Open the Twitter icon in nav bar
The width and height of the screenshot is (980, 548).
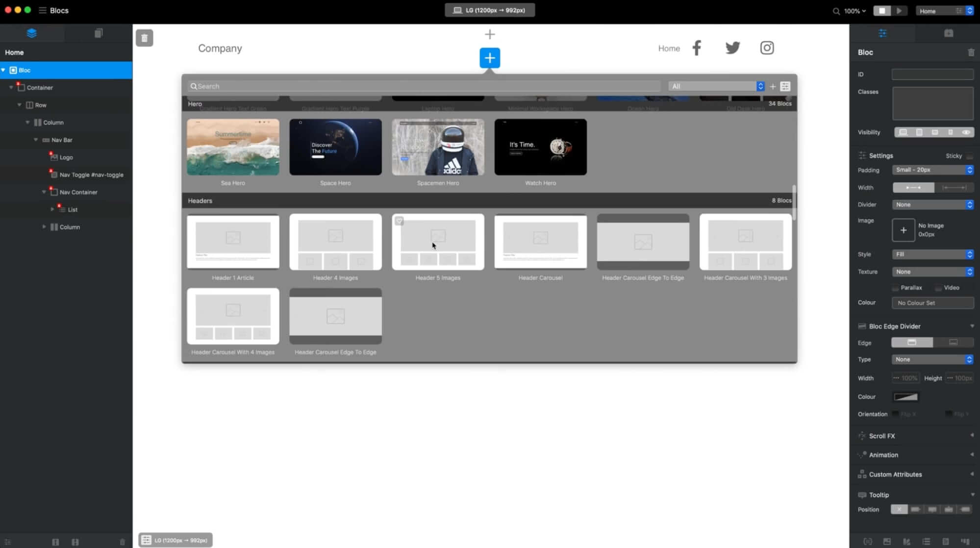[x=732, y=48]
